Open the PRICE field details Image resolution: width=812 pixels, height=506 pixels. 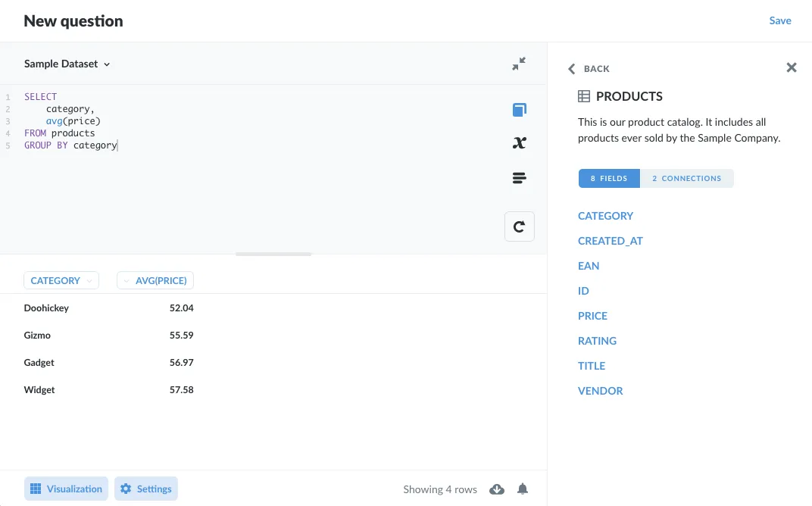tap(592, 315)
